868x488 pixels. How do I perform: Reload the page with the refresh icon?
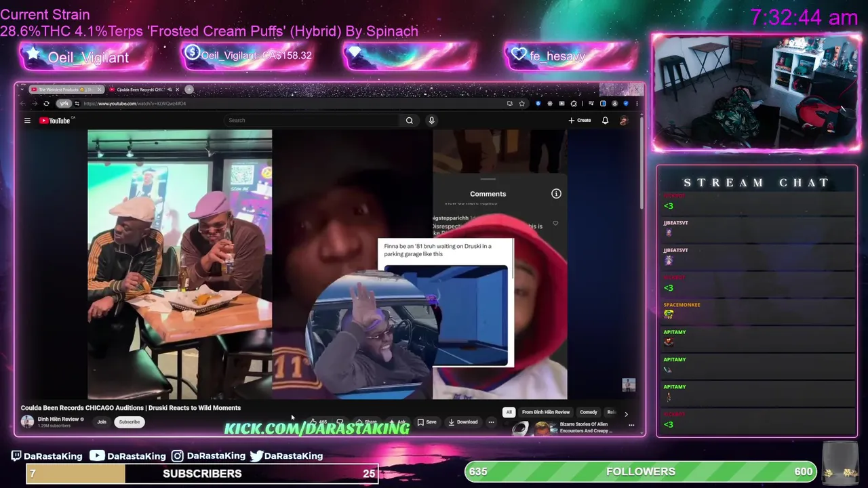pyautogui.click(x=46, y=104)
